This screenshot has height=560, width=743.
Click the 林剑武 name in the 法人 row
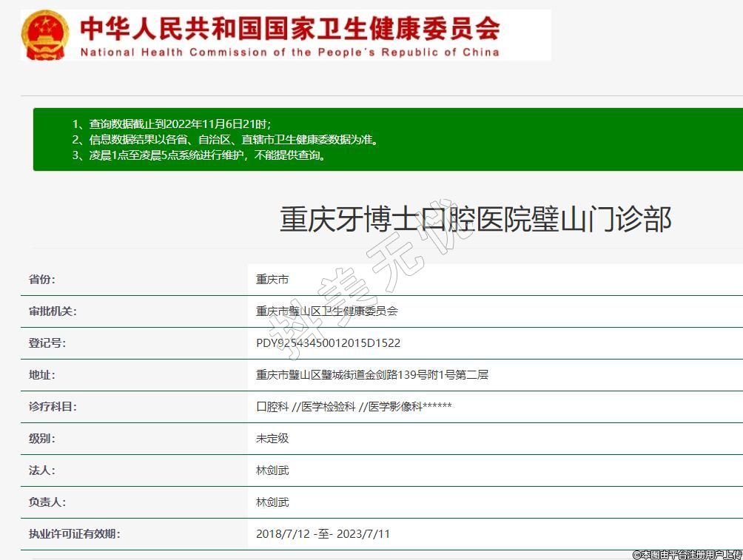(x=272, y=470)
